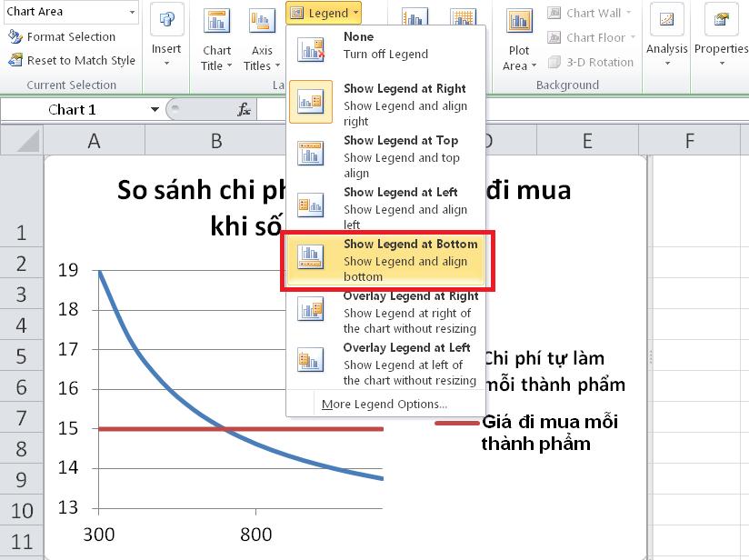The width and height of the screenshot is (749, 560).
Task: Click the Overlay Legend at Right thumbnail icon
Action: (311, 308)
